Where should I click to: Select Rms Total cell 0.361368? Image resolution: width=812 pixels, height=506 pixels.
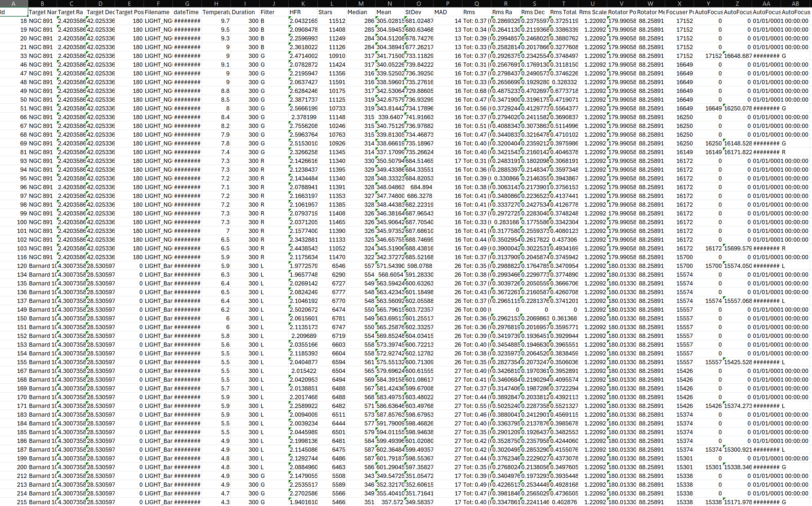click(x=563, y=318)
